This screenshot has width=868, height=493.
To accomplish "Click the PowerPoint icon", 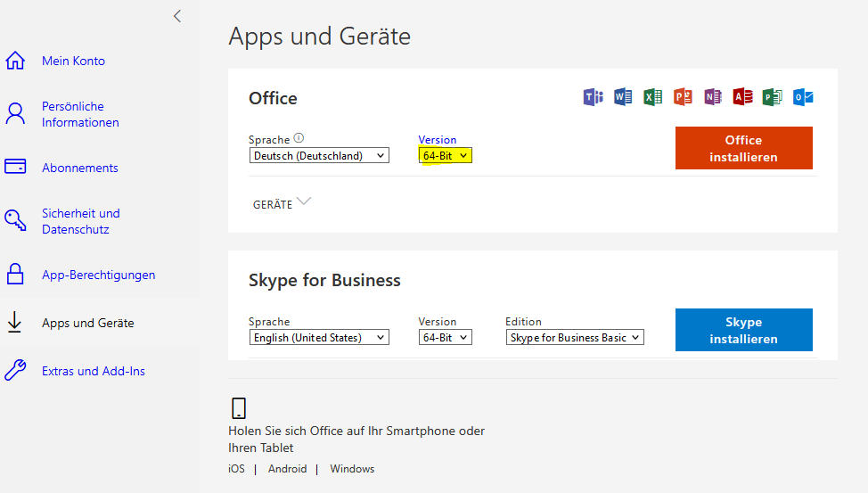I will tap(683, 97).
